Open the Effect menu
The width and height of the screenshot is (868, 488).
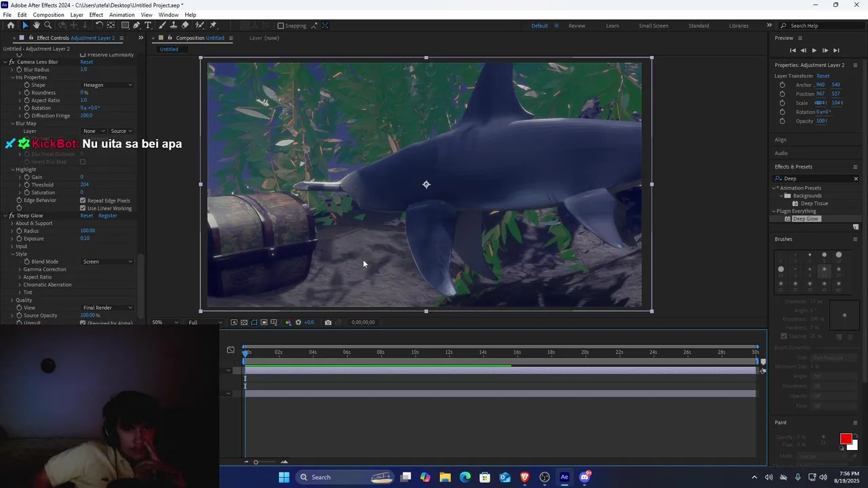(x=96, y=15)
